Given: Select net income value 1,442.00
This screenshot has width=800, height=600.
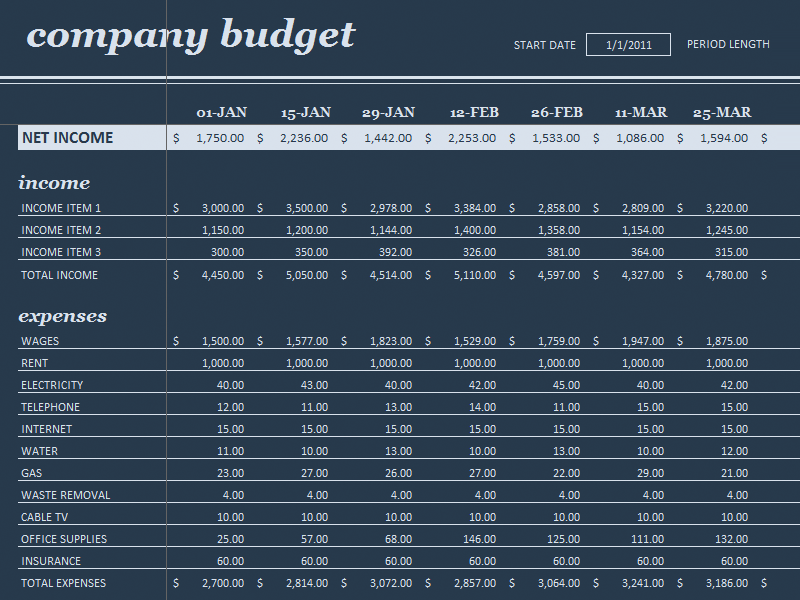Looking at the screenshot, I should tap(388, 138).
